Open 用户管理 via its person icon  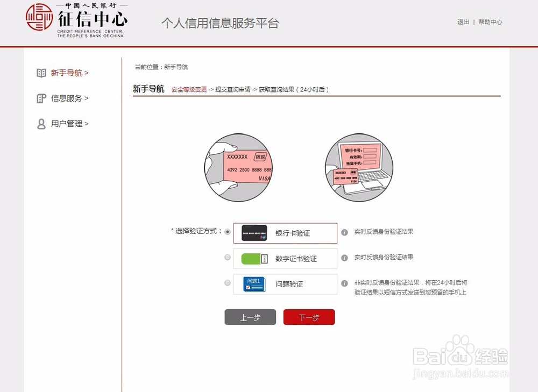click(x=41, y=123)
